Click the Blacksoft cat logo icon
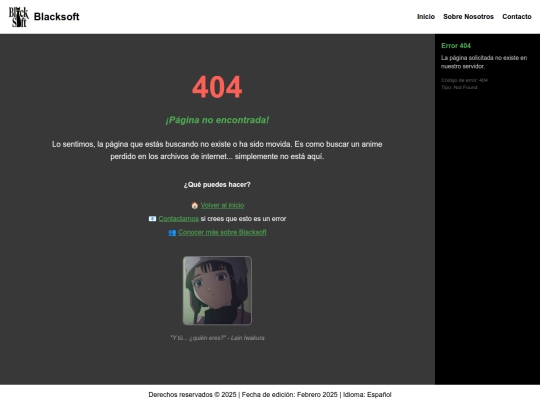Viewport: 540px width, 405px height. [x=19, y=17]
